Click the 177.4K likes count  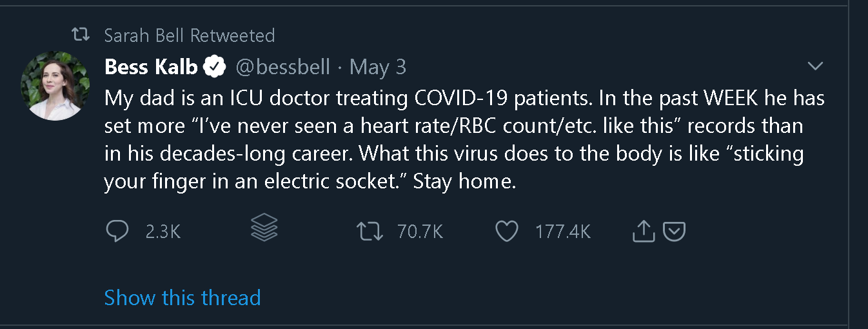(x=562, y=232)
